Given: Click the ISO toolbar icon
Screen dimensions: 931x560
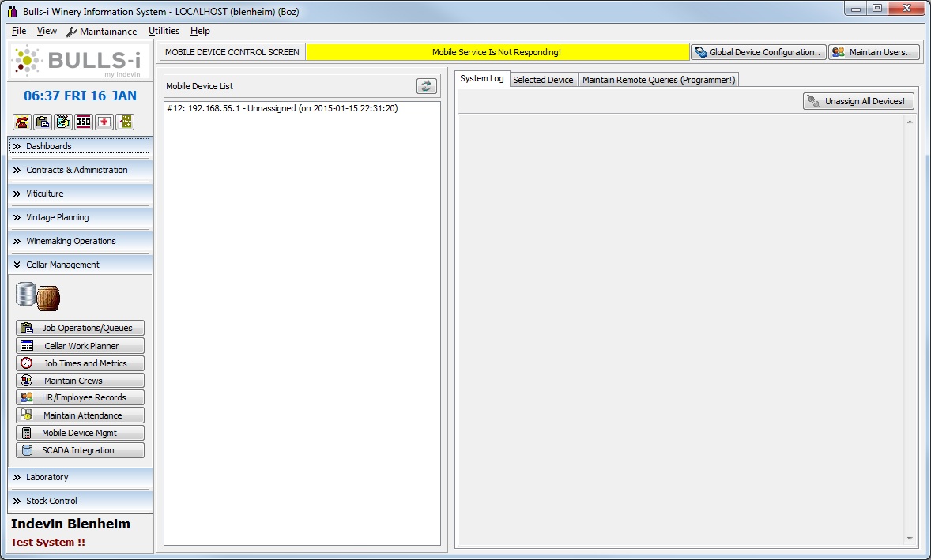Looking at the screenshot, I should coord(84,122).
